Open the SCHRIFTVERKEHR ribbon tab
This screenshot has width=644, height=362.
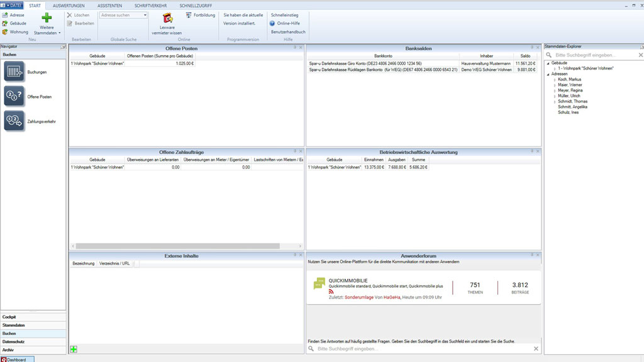tap(150, 5)
